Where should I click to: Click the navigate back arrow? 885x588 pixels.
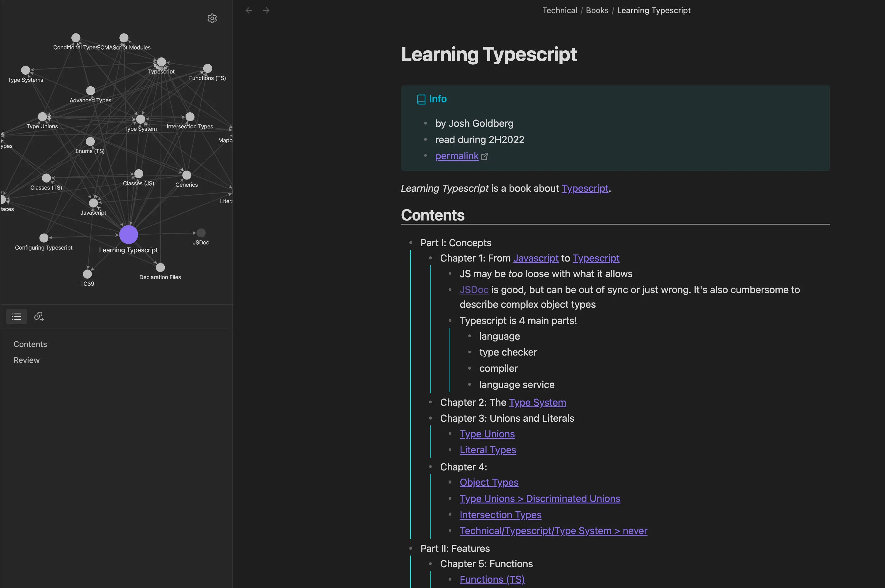point(249,10)
